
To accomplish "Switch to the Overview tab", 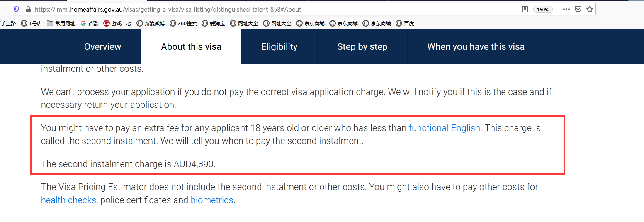I will pos(103,46).
